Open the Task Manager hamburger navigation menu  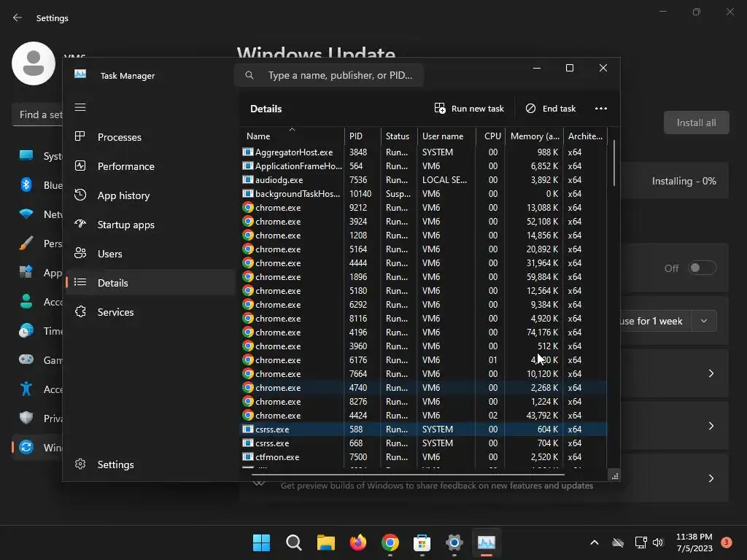[x=80, y=107]
